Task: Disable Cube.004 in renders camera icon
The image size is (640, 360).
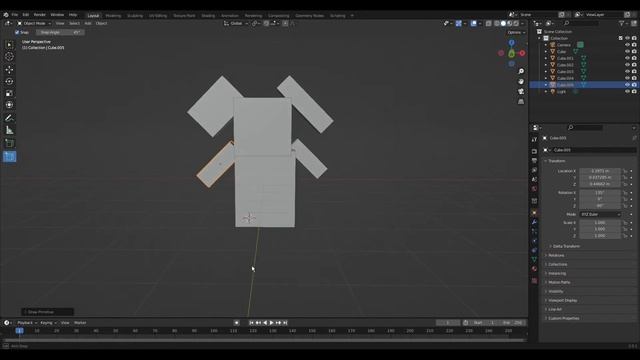Action: [x=634, y=78]
